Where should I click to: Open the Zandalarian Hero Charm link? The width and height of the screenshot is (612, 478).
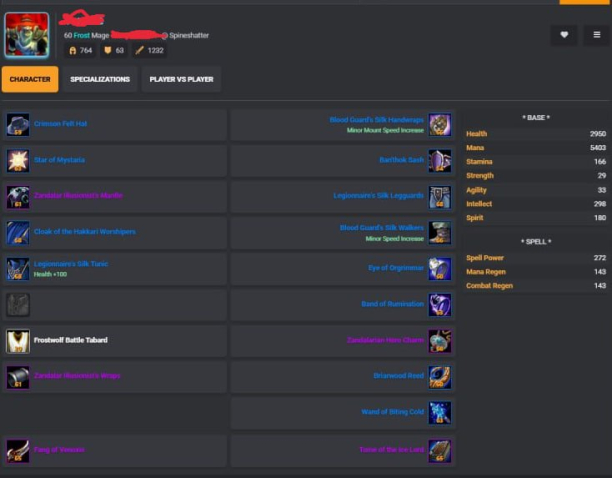(385, 340)
